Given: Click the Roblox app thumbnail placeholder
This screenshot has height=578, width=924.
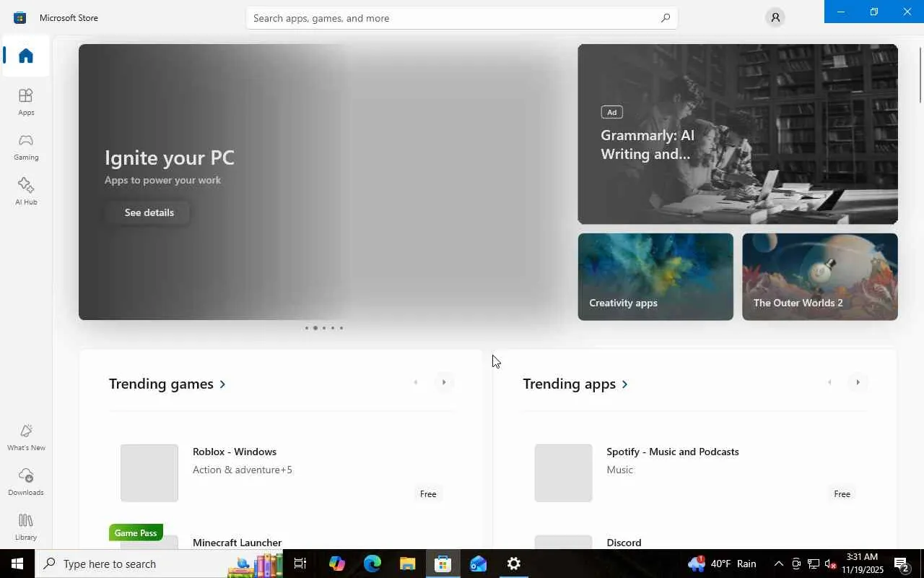Looking at the screenshot, I should pos(149,473).
